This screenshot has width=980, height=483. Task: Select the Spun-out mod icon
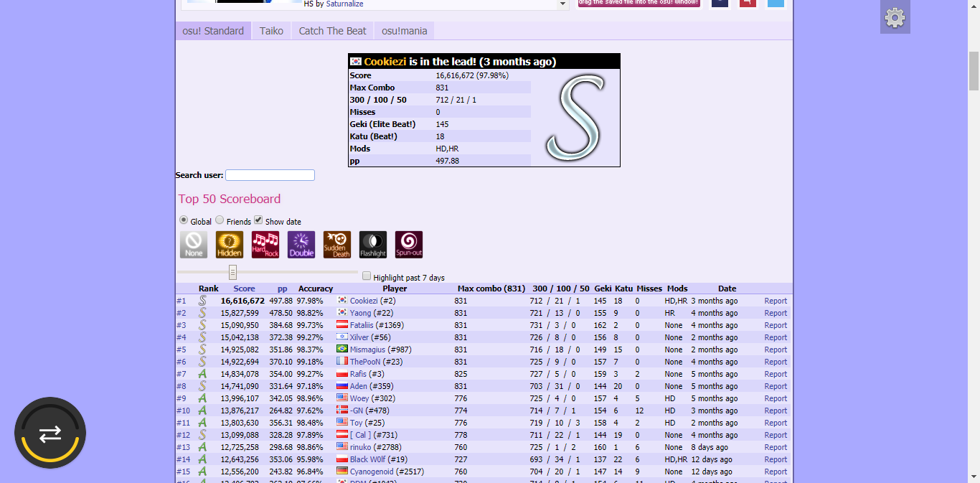(x=409, y=245)
